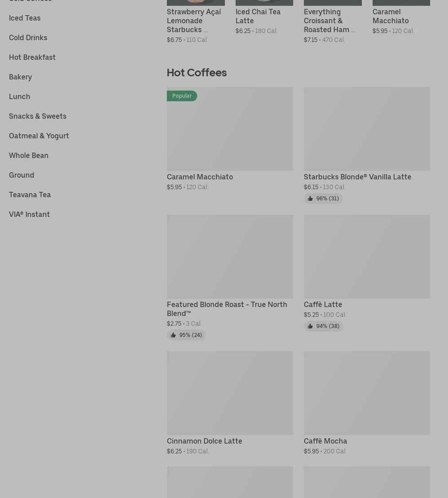Open Iced Teas menu category
Viewport: 448px width, 498px height.
pyautogui.click(x=25, y=18)
